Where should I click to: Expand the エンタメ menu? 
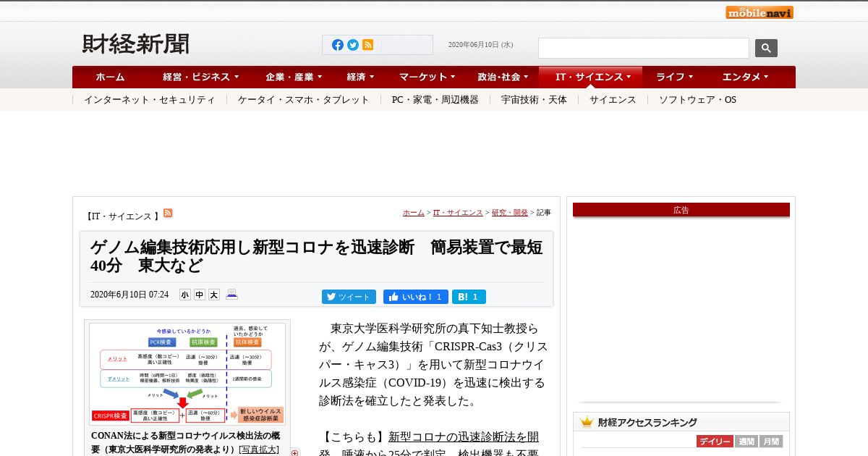(745, 77)
